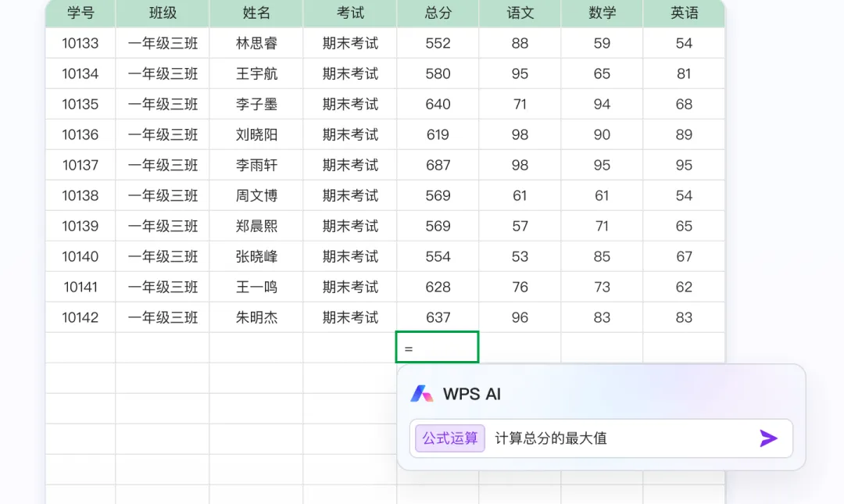Select the 考试 column header
The height and width of the screenshot is (504, 844).
349,13
